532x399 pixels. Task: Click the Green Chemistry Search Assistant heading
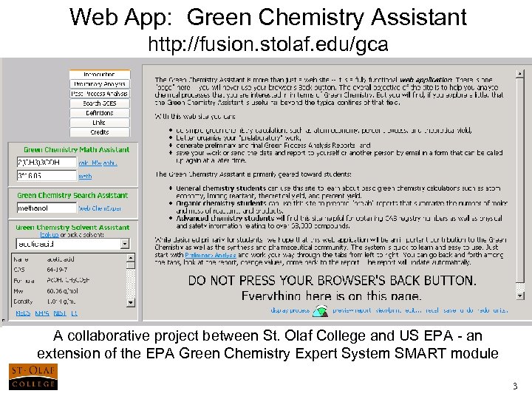pos(72,195)
